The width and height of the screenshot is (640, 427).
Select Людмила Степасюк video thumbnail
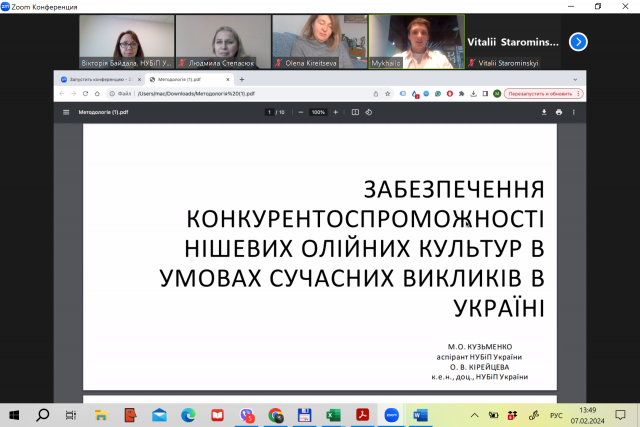coord(223,42)
